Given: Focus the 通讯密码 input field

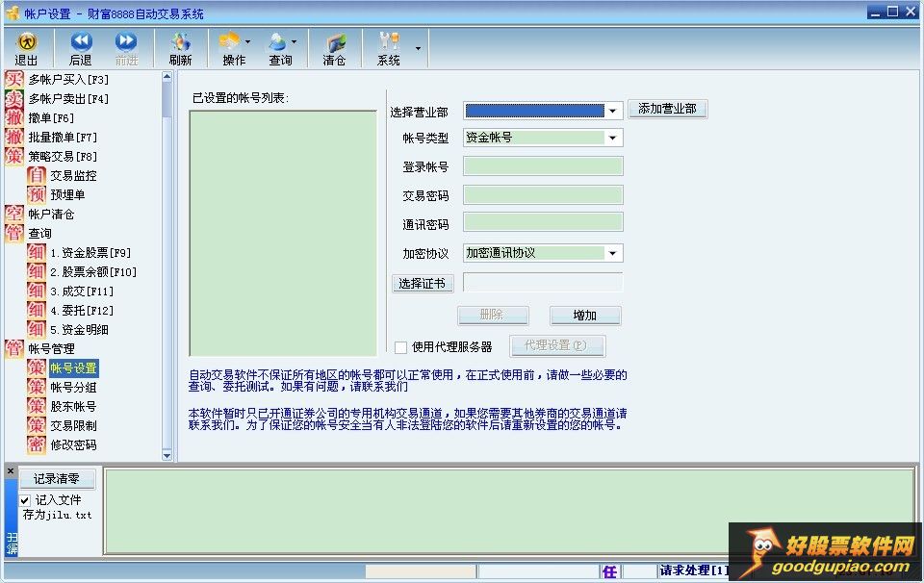Looking at the screenshot, I should coord(543,222).
